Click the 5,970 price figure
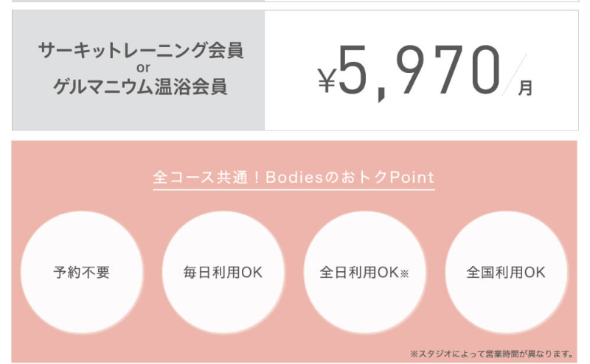Viewport: 590px width, 364px height. (x=419, y=71)
